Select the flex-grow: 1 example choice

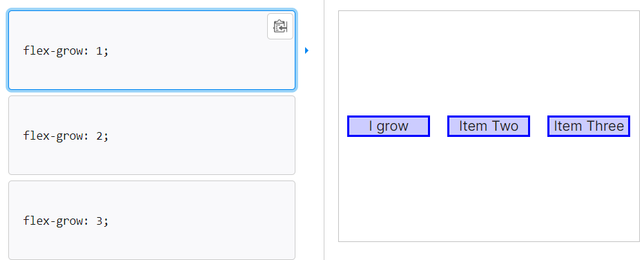[152, 50]
